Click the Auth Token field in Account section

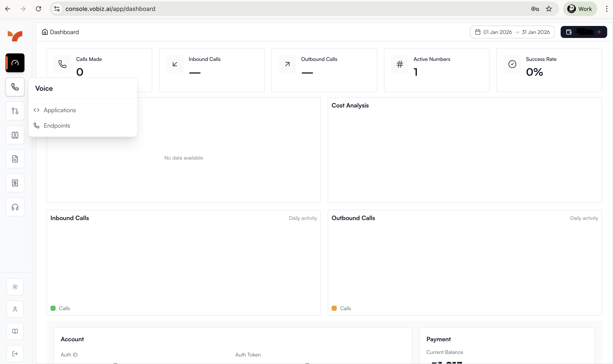coord(248,354)
